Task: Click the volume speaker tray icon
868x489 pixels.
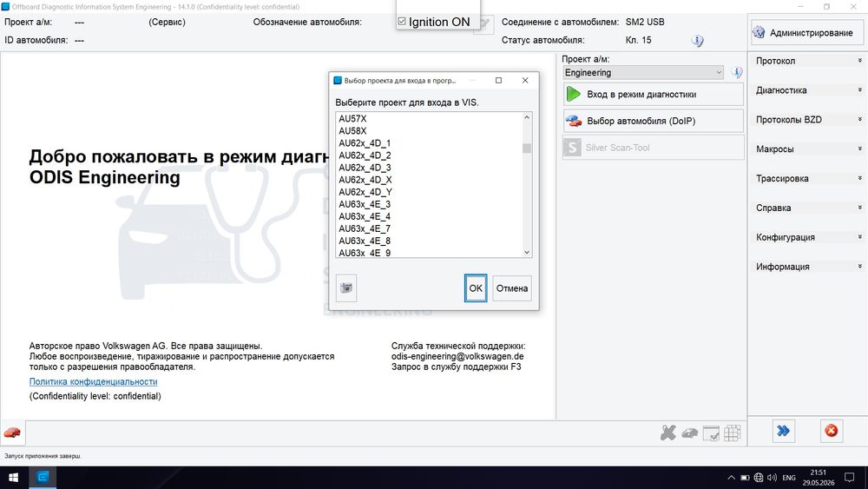Action: [772, 478]
